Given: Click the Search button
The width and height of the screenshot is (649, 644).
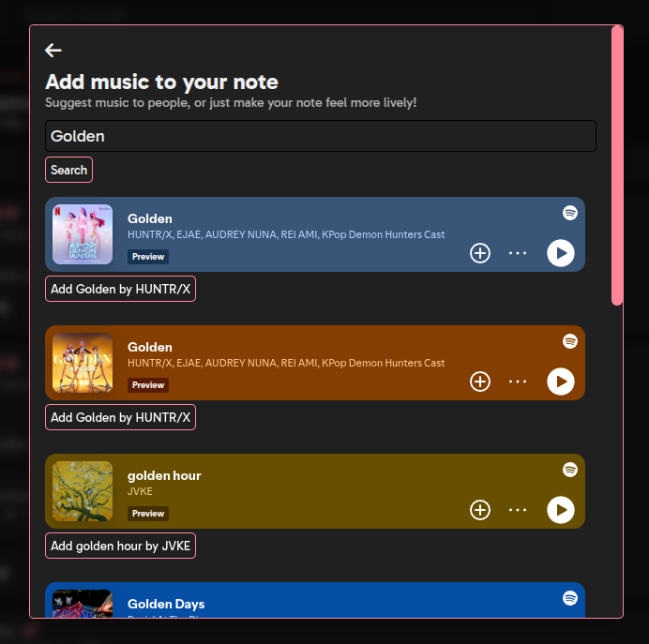Looking at the screenshot, I should (x=68, y=170).
